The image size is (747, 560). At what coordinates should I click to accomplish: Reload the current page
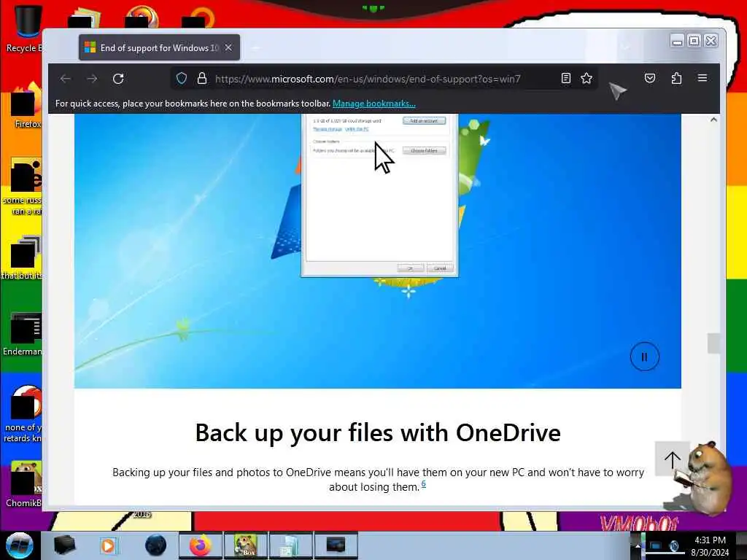click(x=118, y=79)
